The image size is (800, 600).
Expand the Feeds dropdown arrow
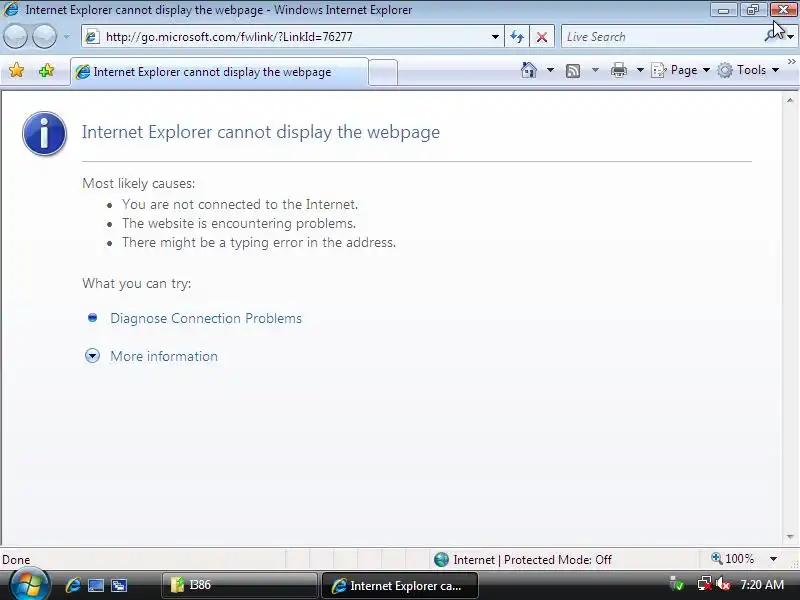595,70
